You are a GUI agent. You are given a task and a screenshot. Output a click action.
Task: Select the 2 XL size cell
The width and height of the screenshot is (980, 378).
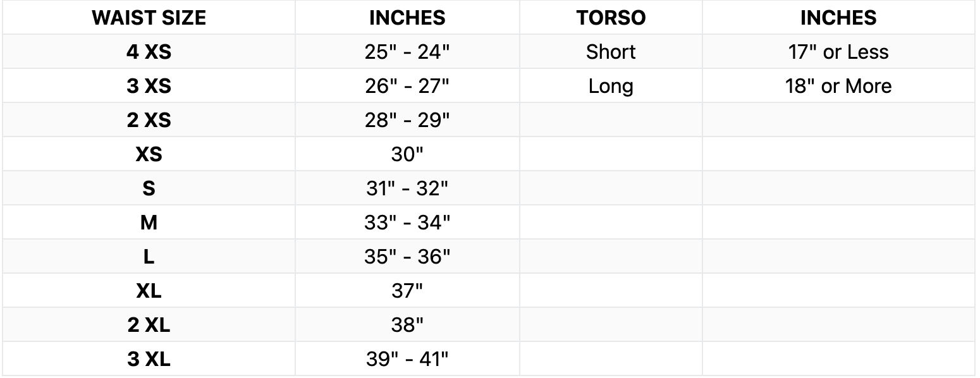(149, 325)
